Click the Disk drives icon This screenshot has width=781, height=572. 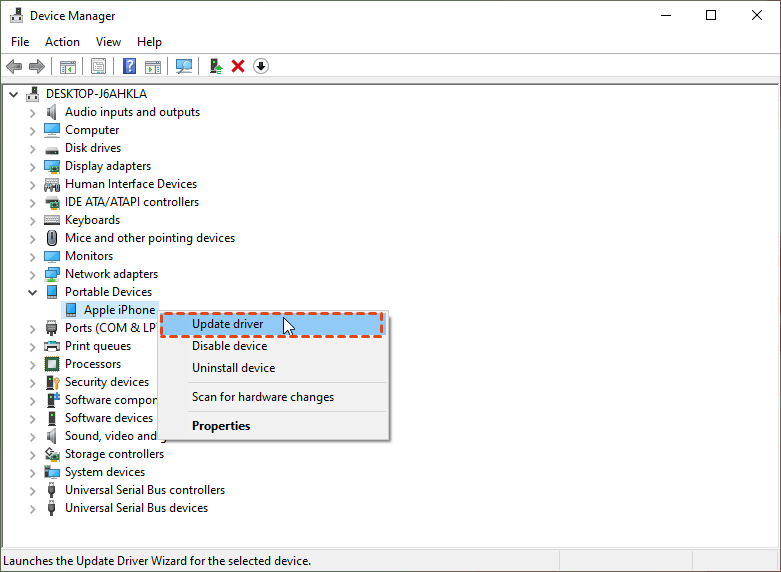[x=52, y=149]
